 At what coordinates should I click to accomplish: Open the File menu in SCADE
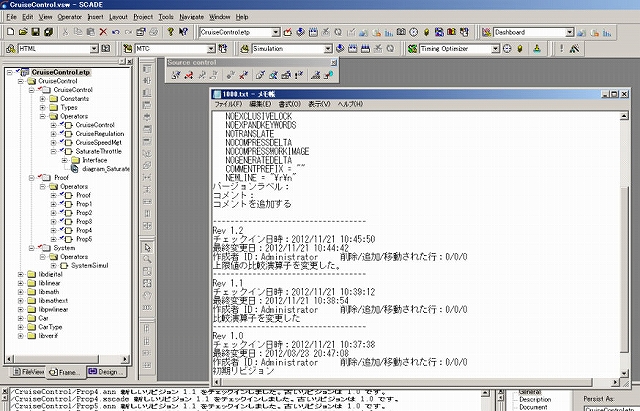(11, 17)
